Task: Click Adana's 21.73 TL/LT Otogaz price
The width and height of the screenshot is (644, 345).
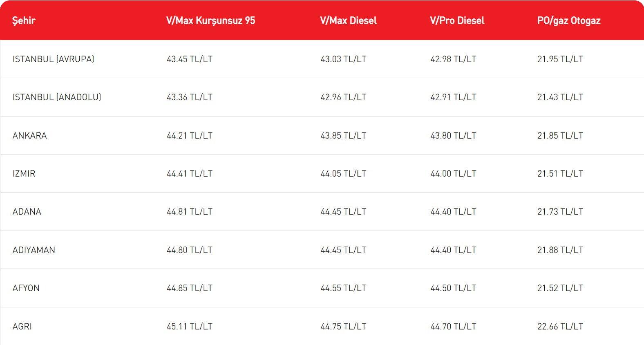Action: pyautogui.click(x=560, y=212)
